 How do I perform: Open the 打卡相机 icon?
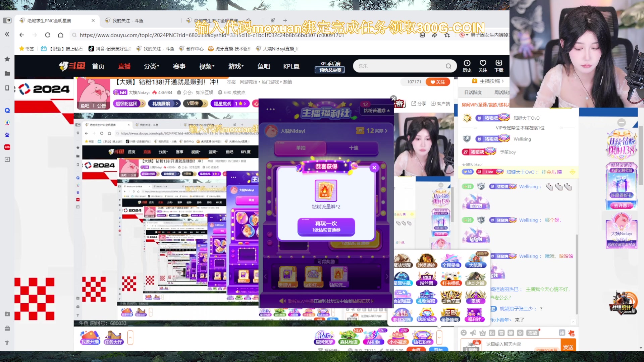tap(451, 279)
